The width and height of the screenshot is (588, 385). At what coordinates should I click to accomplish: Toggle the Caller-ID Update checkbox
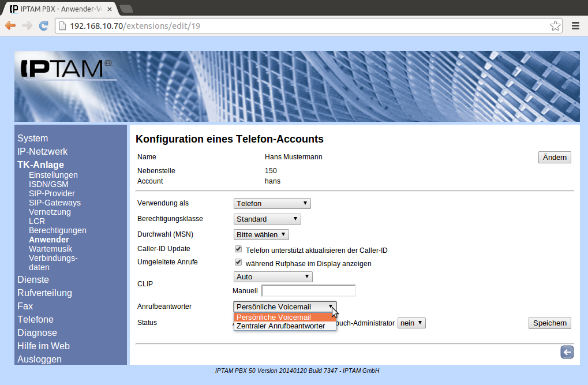point(238,249)
